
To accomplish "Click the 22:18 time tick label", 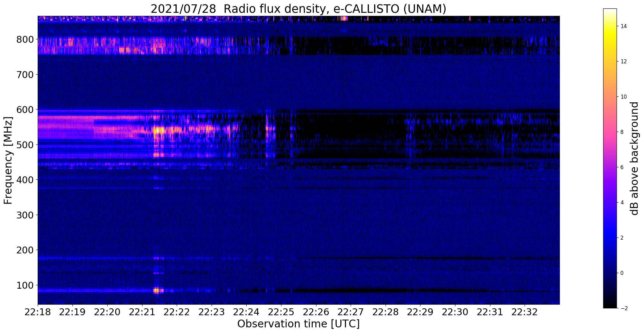I will pos(38,312).
